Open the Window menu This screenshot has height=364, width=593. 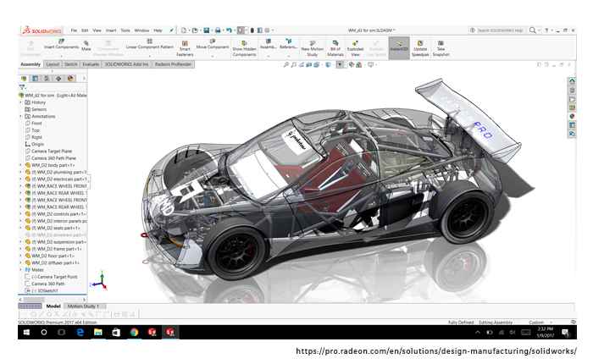click(x=141, y=30)
